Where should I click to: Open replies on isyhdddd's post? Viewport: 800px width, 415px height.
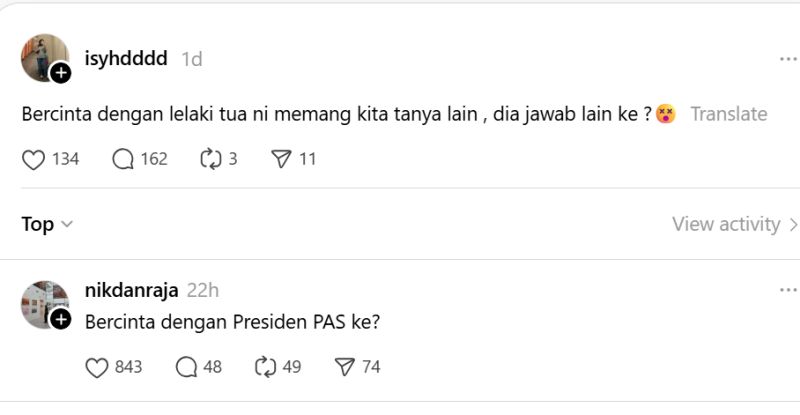(x=123, y=159)
